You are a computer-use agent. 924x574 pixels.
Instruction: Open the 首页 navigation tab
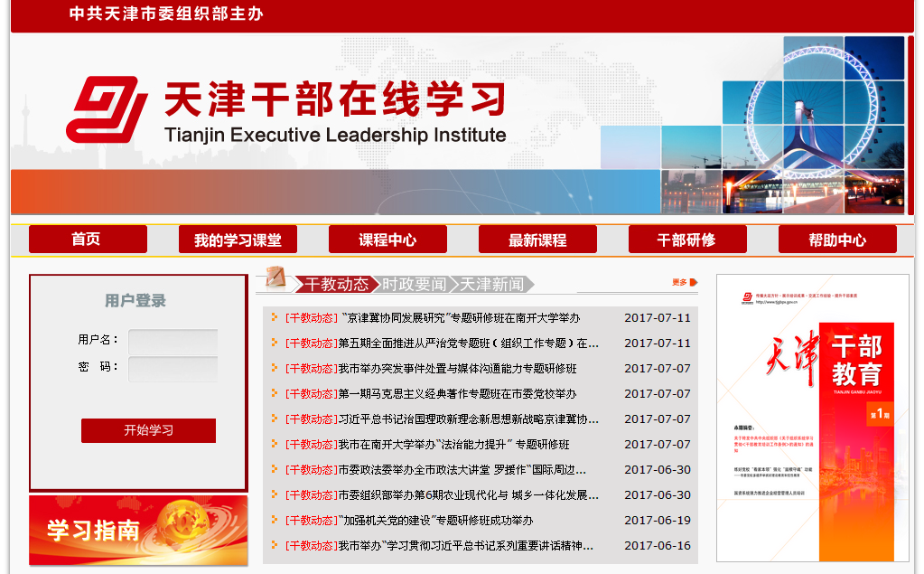(88, 240)
